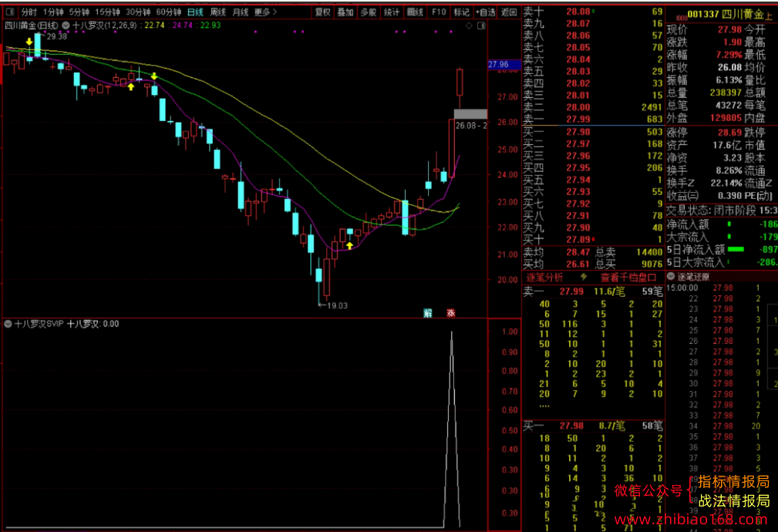
Task: Select the 1分钟 period
Action: pos(53,12)
